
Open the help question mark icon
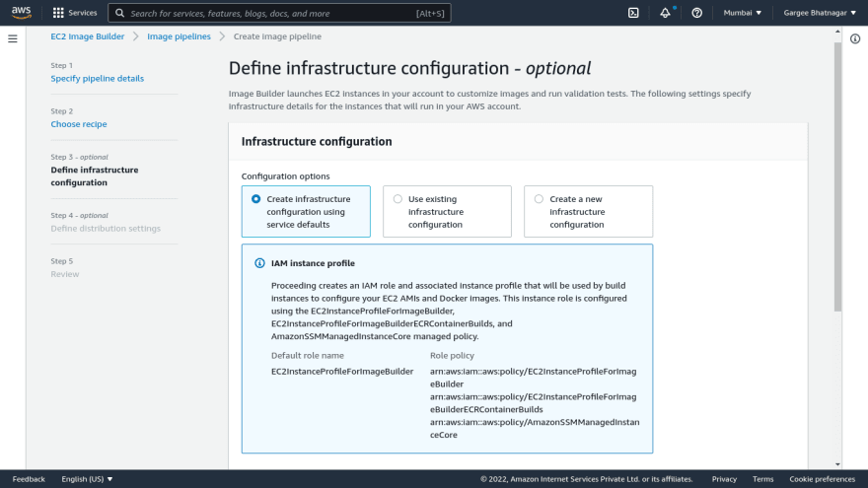coord(697,13)
